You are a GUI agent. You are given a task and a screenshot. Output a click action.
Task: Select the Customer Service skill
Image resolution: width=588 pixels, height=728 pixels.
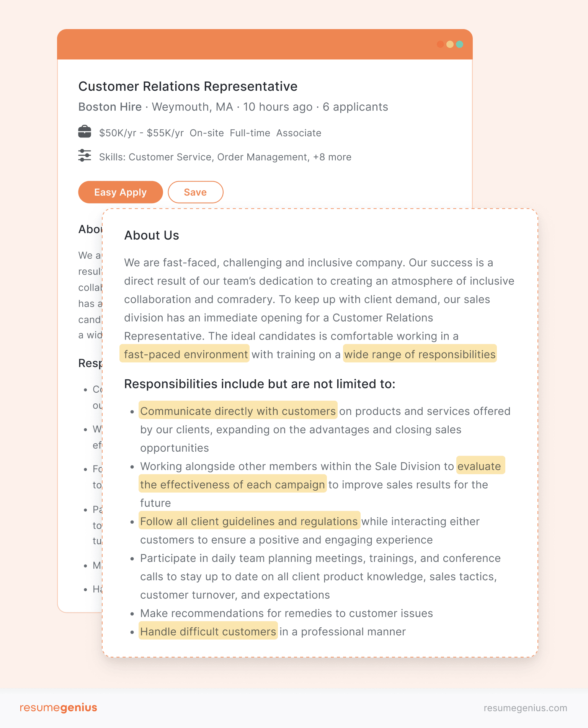coord(170,157)
